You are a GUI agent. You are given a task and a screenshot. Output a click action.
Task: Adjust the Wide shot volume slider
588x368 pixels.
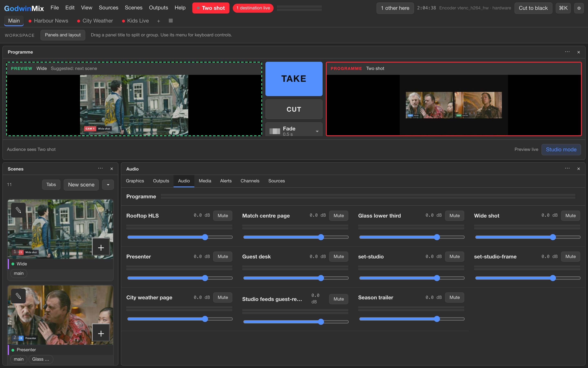[x=528, y=237]
